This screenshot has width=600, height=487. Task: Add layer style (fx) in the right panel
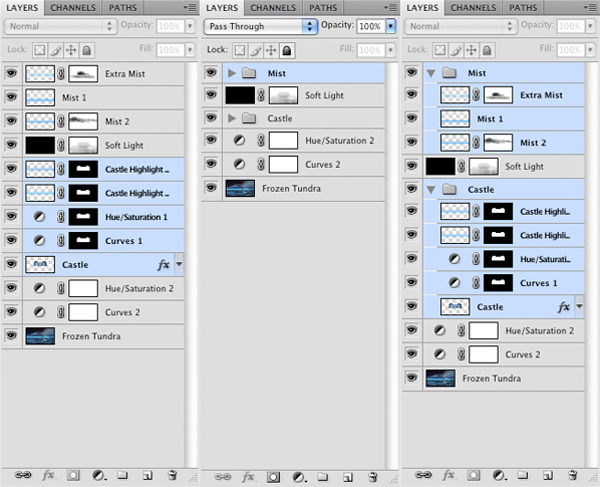[x=448, y=475]
